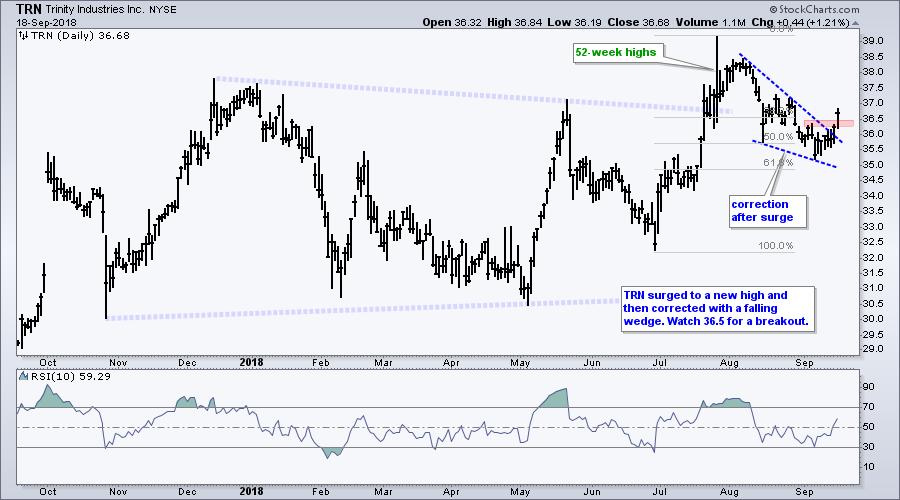Click the Aug month label under price panel

coord(729,363)
